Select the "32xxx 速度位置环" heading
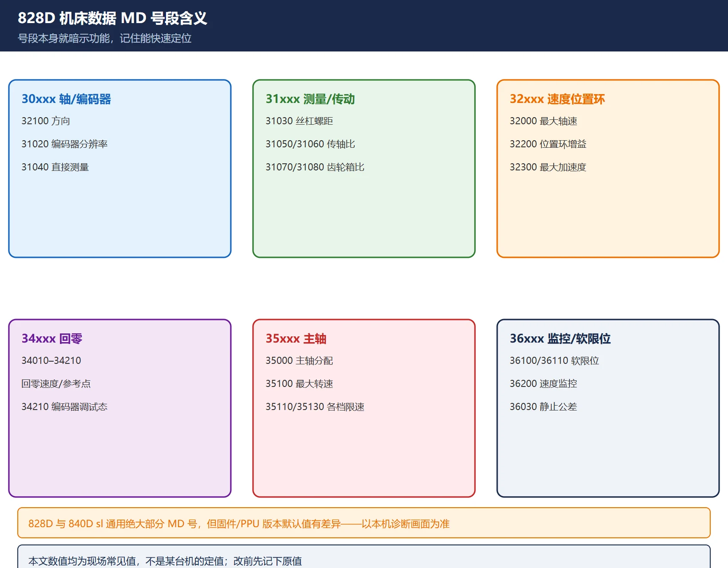 pyautogui.click(x=557, y=99)
